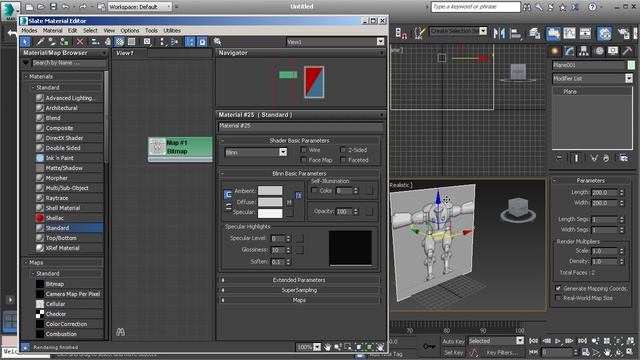This screenshot has height=360, width=640.
Task: Click the Diffuse color swatch
Action: [270, 202]
